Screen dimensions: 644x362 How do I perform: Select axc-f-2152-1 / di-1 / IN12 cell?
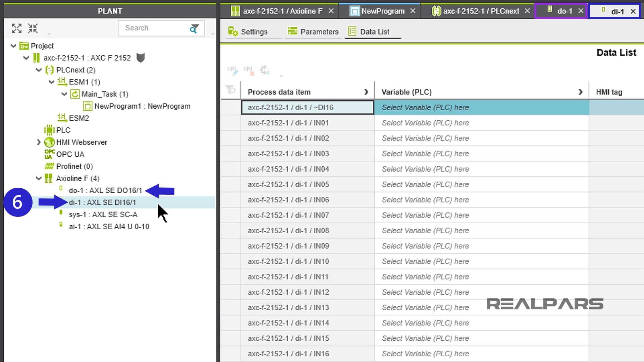pos(308,292)
